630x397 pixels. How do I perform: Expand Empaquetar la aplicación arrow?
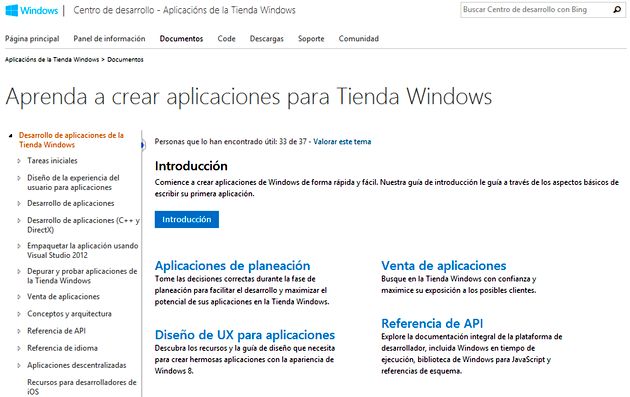point(19,246)
